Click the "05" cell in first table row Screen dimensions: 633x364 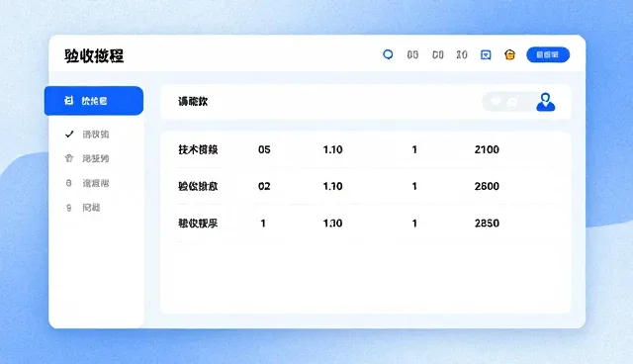pos(264,149)
